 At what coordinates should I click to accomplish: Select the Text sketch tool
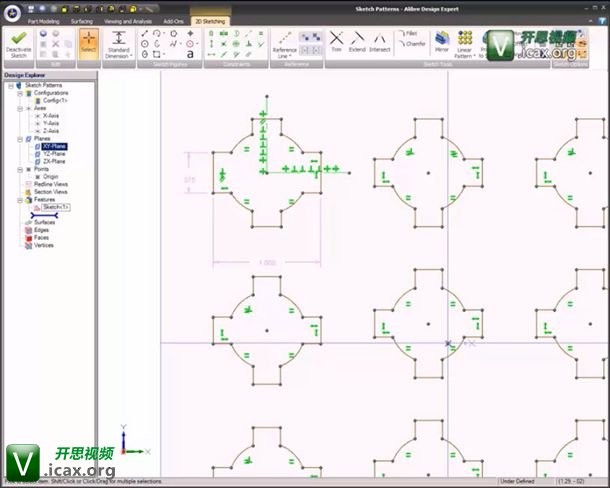190,54
